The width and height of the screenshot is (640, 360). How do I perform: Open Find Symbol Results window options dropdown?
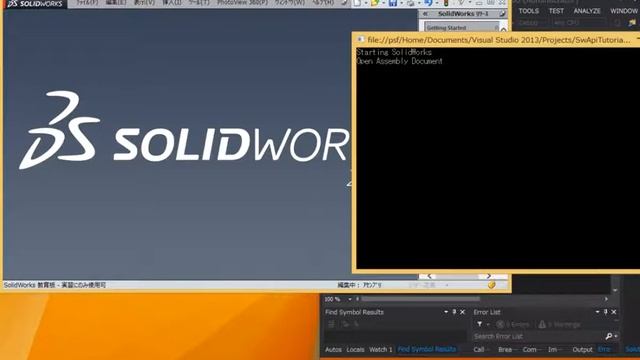pyautogui.click(x=446, y=312)
